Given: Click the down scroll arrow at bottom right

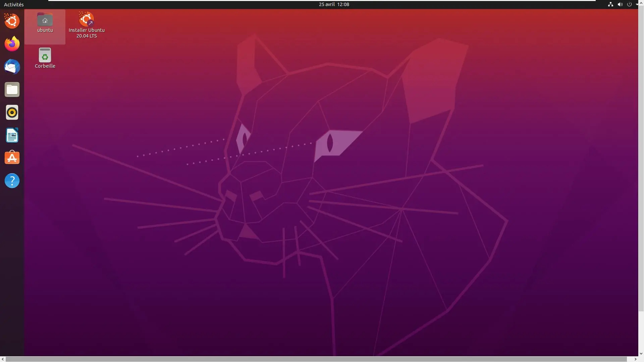Looking at the screenshot, I should tap(641, 353).
